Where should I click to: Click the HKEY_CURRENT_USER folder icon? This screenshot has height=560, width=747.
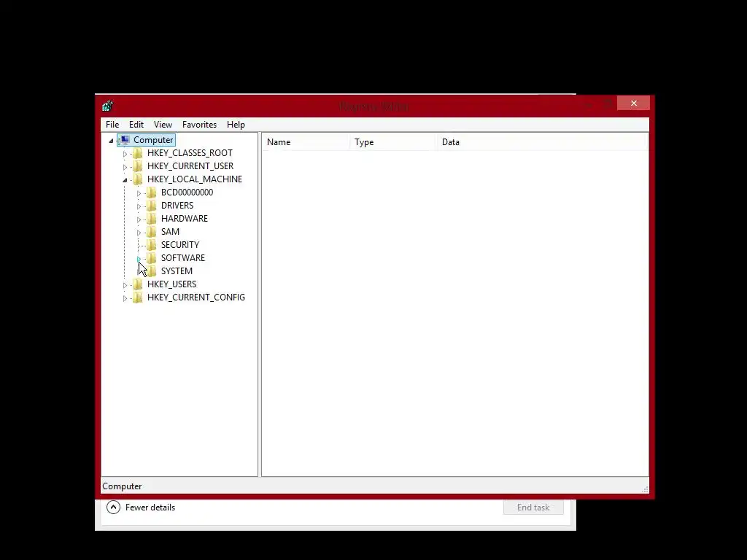click(138, 166)
